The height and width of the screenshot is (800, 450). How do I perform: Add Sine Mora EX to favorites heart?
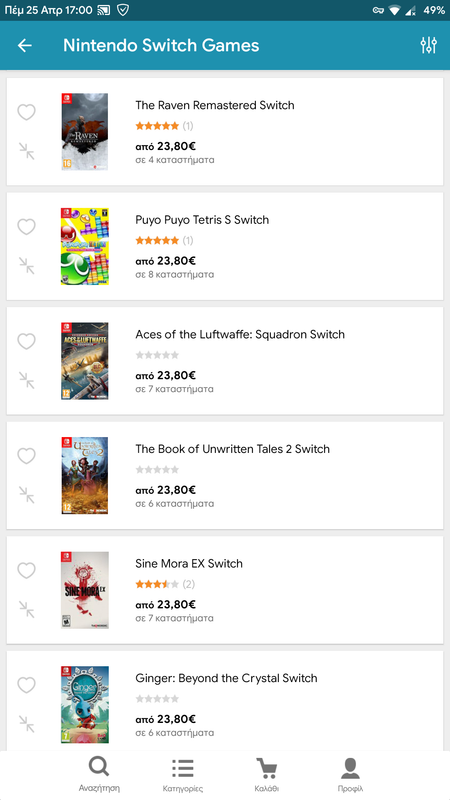coord(27,570)
